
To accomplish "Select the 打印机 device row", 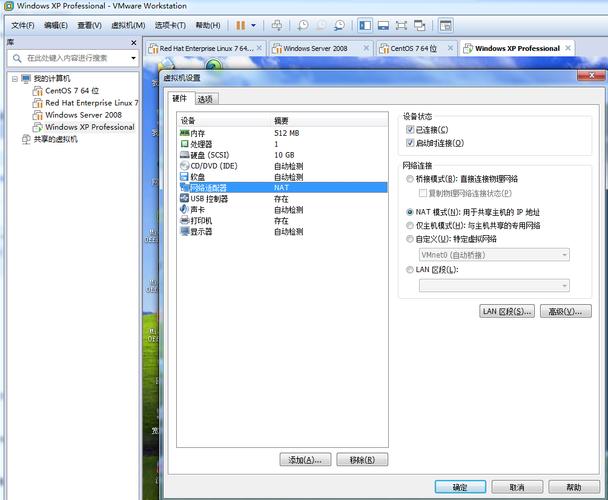I will point(283,221).
